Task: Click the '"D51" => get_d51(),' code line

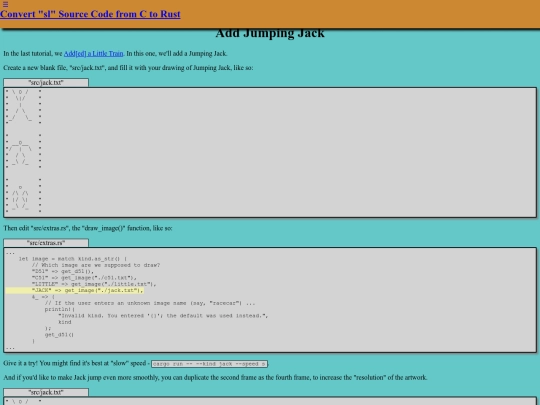Action: 62,271
